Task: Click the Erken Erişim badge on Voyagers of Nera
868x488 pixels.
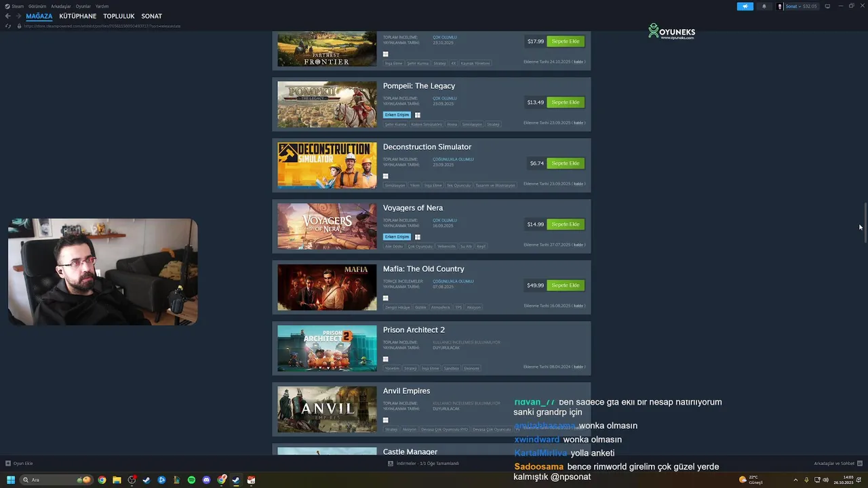Action: pos(397,237)
